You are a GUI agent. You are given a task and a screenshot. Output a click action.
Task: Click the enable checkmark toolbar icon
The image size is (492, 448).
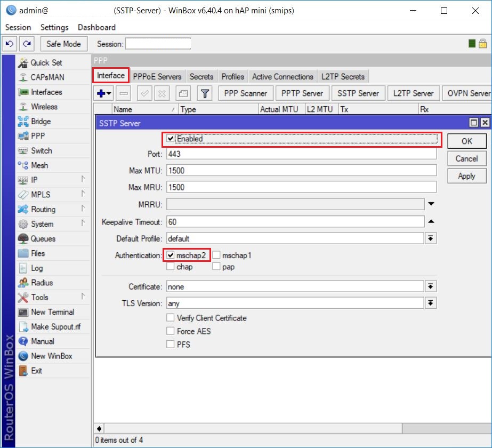144,93
